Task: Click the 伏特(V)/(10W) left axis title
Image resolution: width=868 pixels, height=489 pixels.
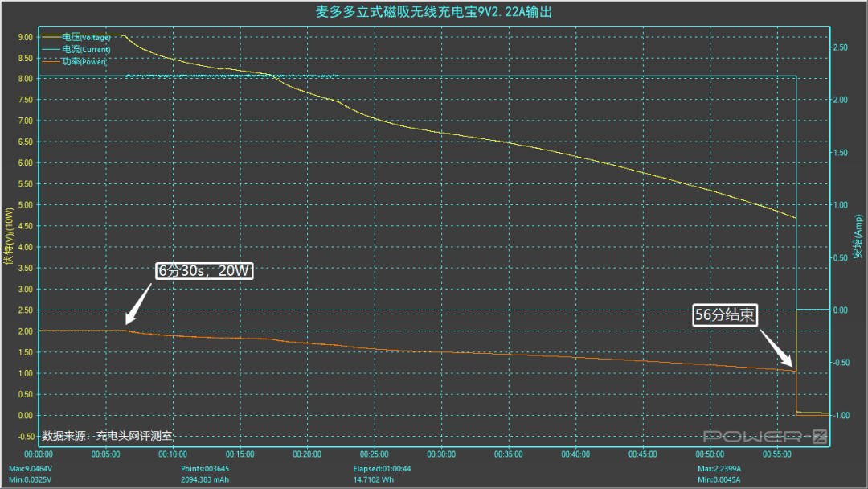Action: pyautogui.click(x=8, y=236)
